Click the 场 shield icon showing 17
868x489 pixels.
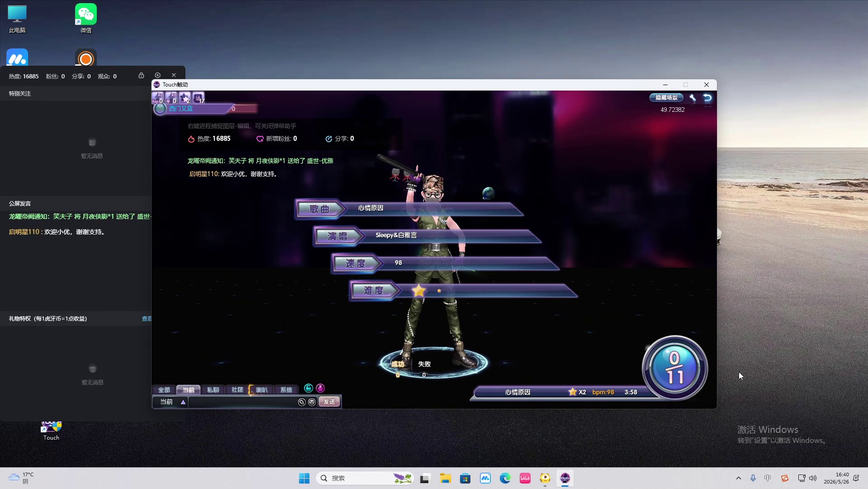pos(199,97)
